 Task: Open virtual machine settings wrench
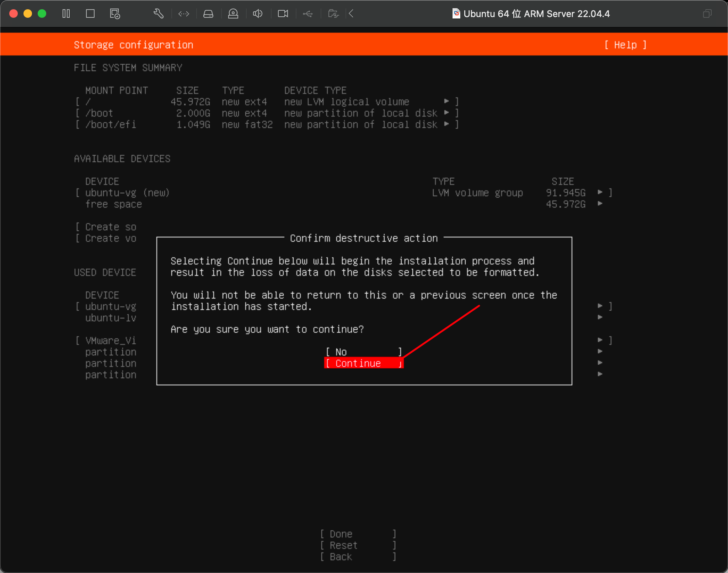coord(159,14)
